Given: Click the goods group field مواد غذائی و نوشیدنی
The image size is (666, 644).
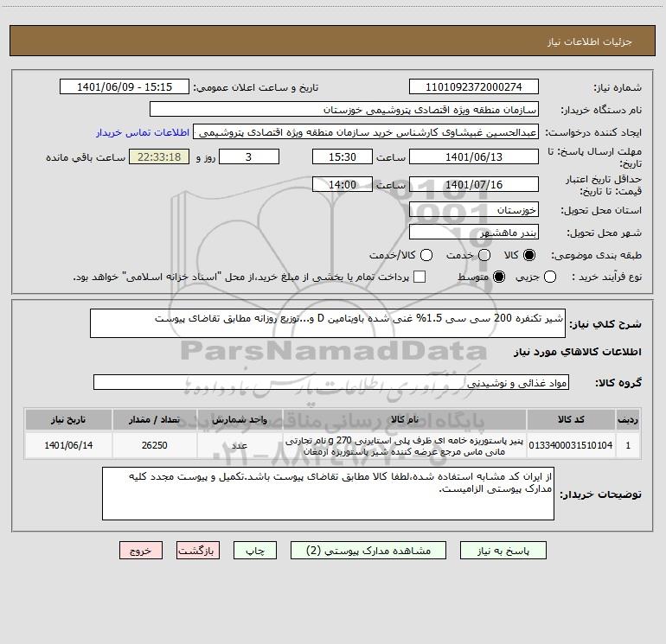Looking at the screenshot, I should coord(331,382).
